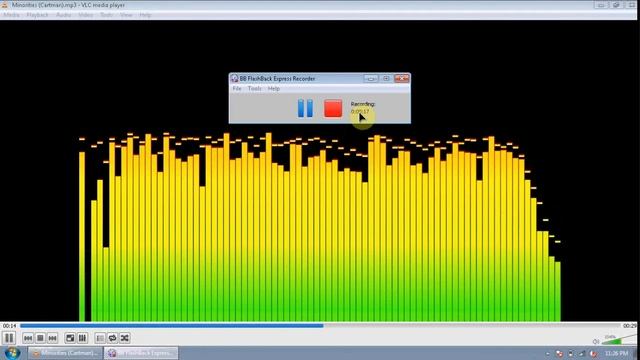The image size is (640, 360).
Task: Open the Media menu in VLC
Action: pos(11,15)
